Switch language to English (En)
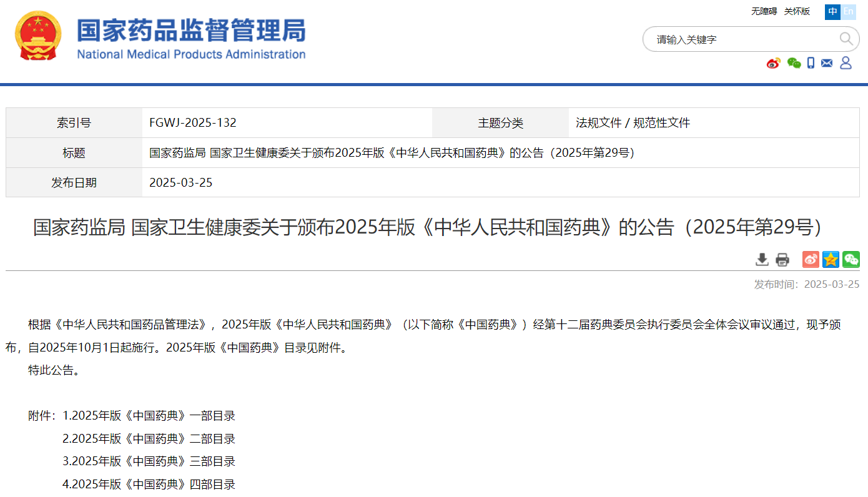The image size is (868, 497). click(x=848, y=12)
